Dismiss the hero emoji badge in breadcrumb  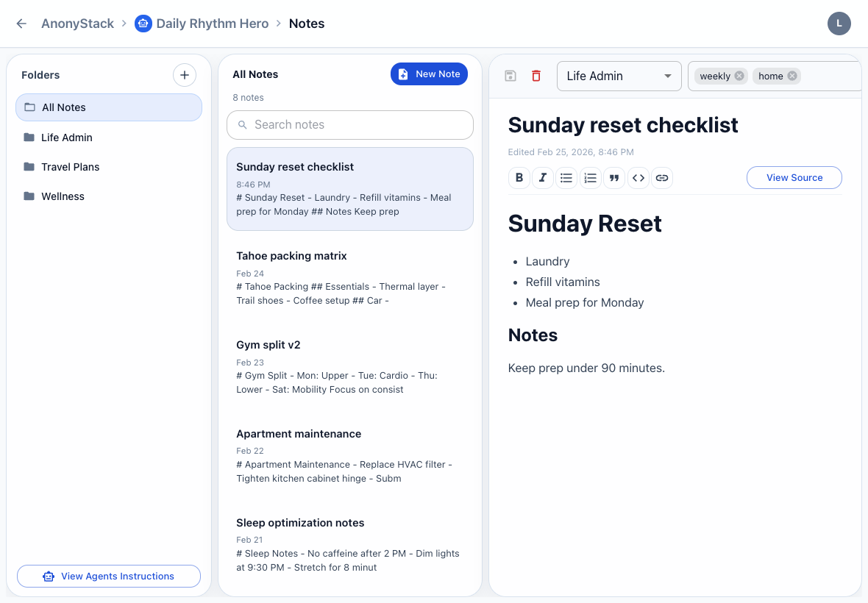coord(143,23)
